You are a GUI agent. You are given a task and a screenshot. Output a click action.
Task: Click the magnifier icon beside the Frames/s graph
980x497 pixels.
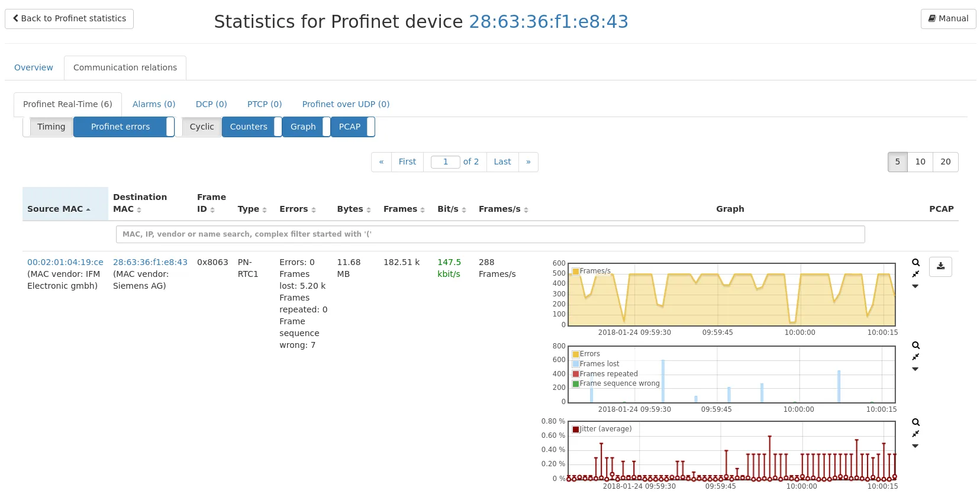tap(915, 263)
